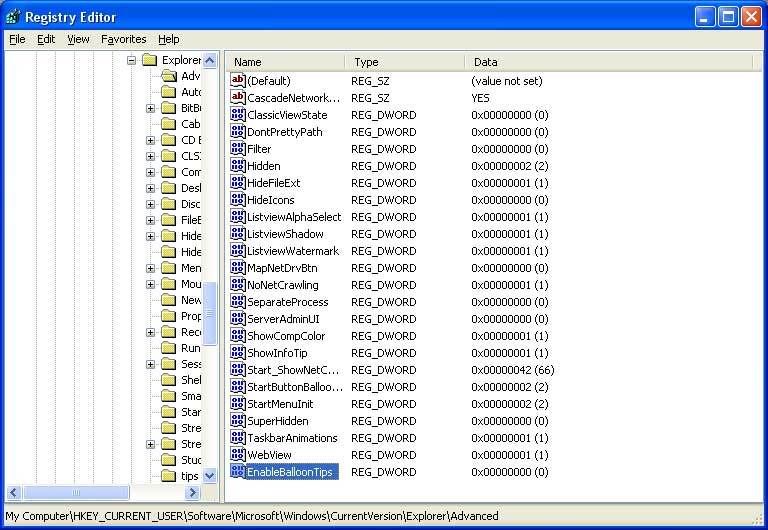Screen dimensions: 768x530
Task: Click the tree pane's scroll left arrow
Action: (x=14, y=492)
